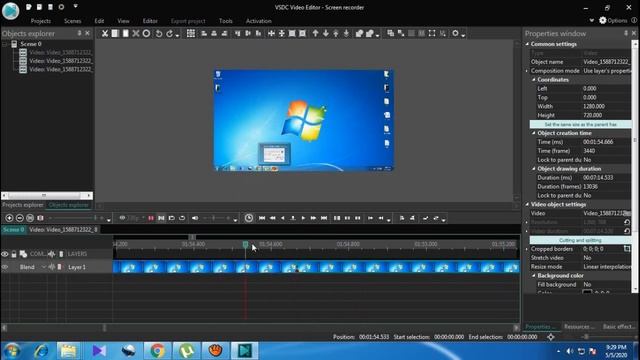Click the reset arrow icon in the Video duration row
640x360 pixels.
click(627, 231)
